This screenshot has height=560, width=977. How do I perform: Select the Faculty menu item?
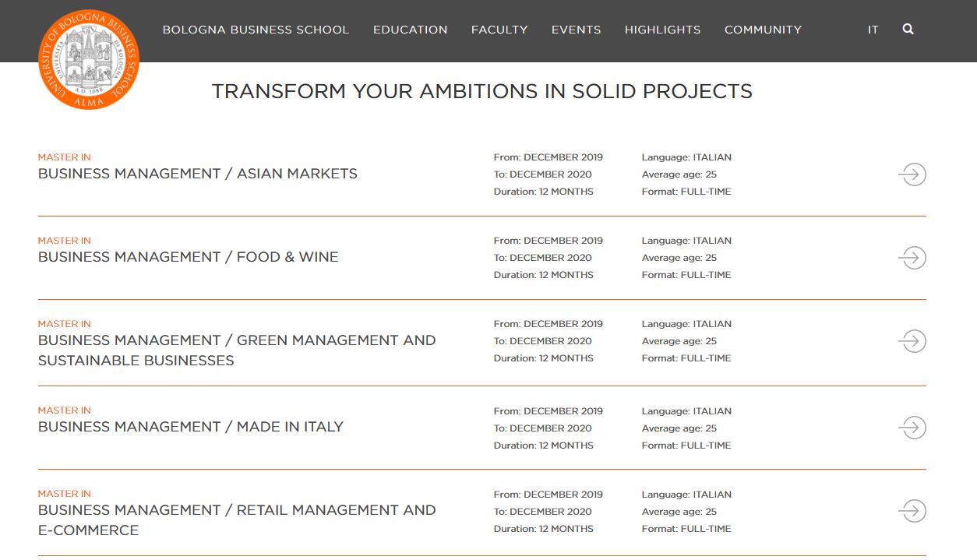[499, 30]
